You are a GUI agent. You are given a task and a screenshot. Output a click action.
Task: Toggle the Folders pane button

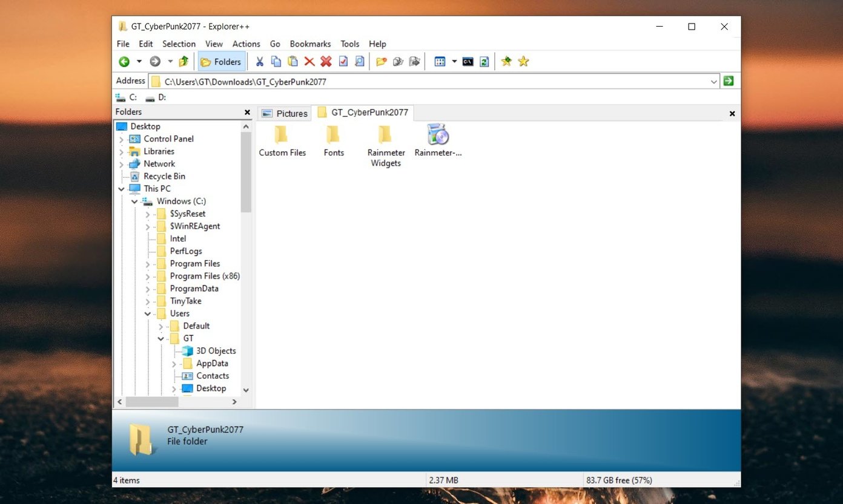coord(221,61)
